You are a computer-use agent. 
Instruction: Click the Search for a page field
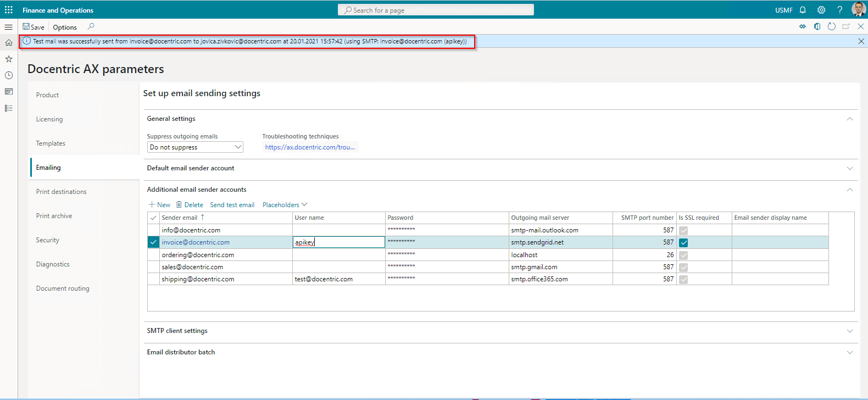436,10
